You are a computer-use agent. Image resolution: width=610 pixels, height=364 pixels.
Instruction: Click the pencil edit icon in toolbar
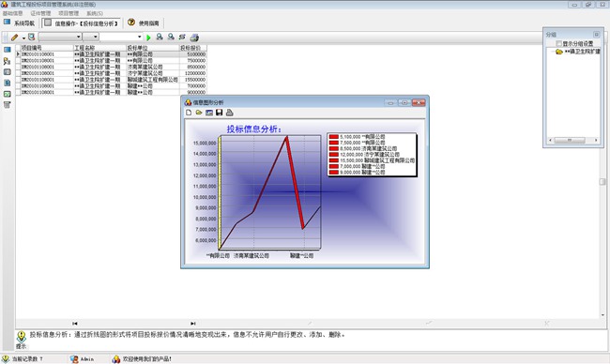[14, 38]
